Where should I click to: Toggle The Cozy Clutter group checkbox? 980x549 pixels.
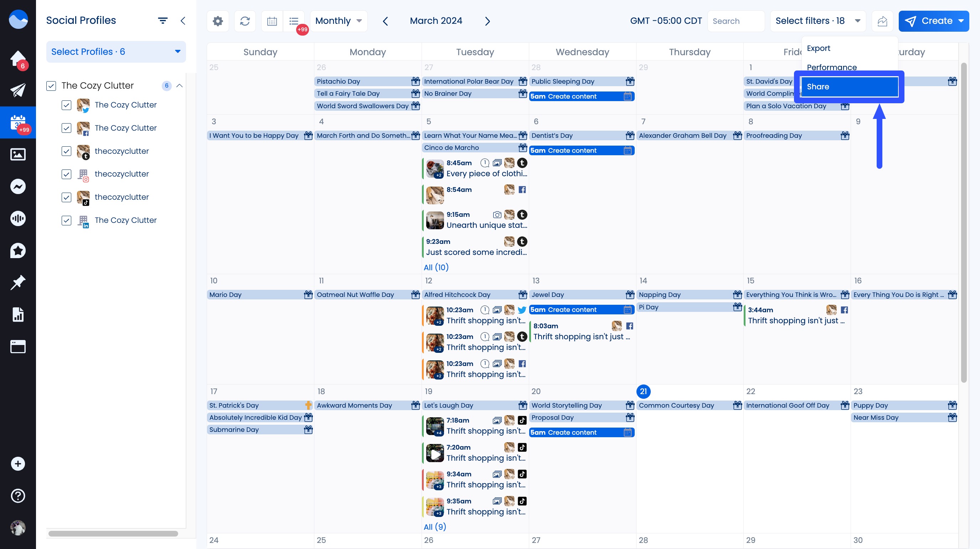51,85
